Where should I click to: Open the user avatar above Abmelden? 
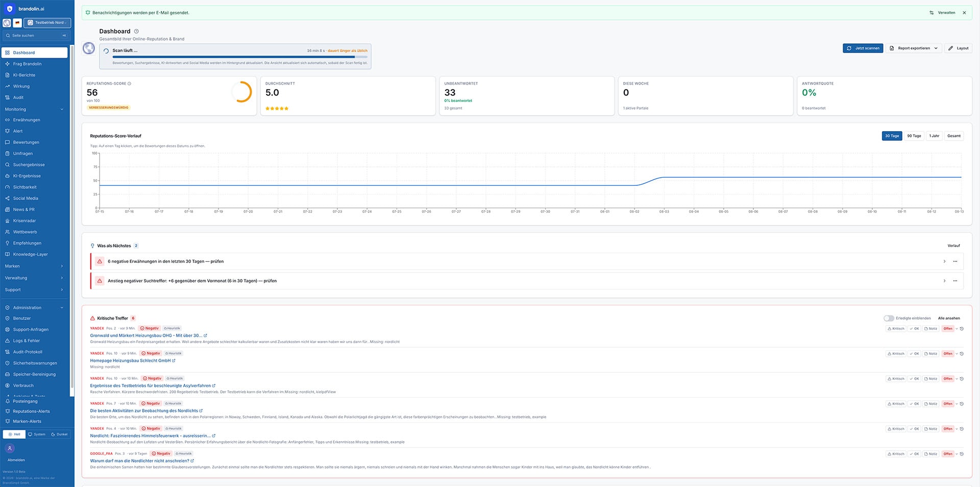pos(9,448)
